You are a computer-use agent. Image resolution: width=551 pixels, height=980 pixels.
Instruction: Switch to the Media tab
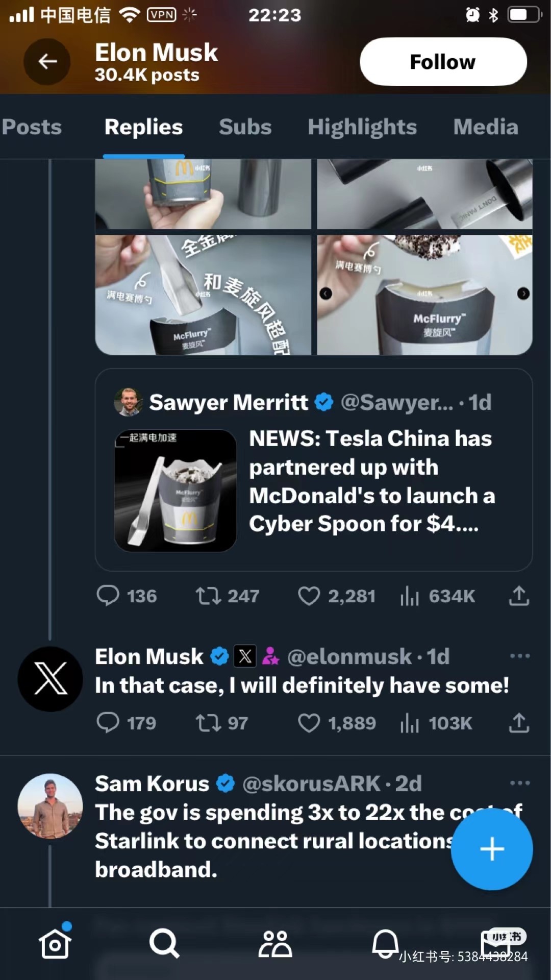click(485, 127)
